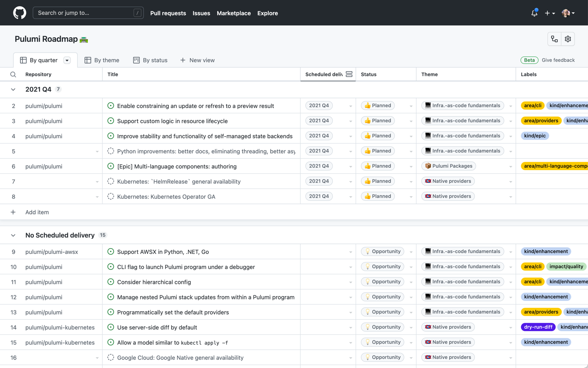Open Theme dropdown for Google Cloud Native row
This screenshot has height=368, width=588.
click(x=510, y=358)
